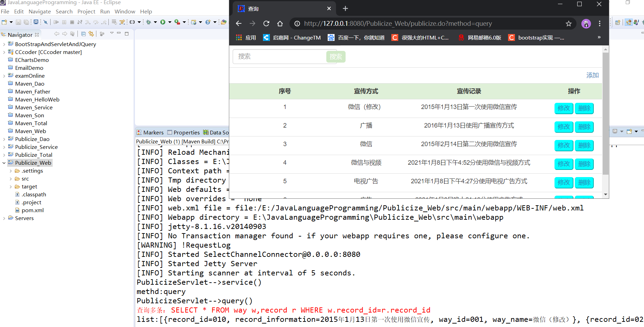Click the browser home icon

[x=280, y=23]
